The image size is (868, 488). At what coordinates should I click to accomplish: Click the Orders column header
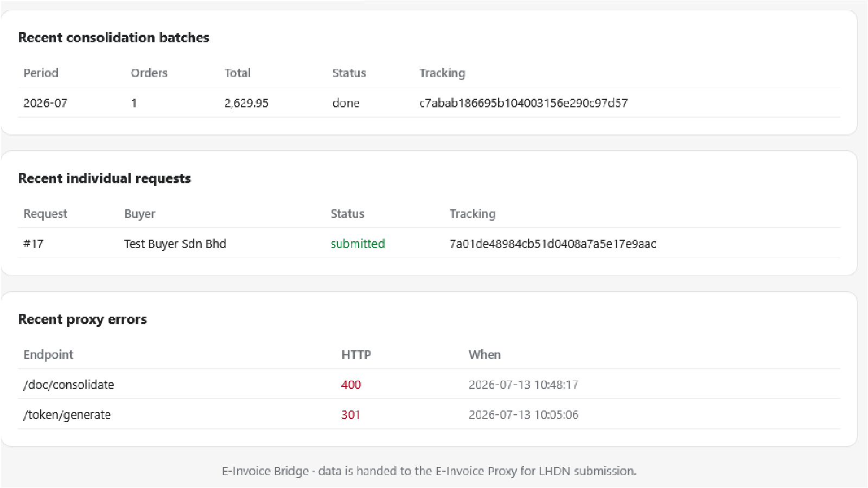pos(149,73)
